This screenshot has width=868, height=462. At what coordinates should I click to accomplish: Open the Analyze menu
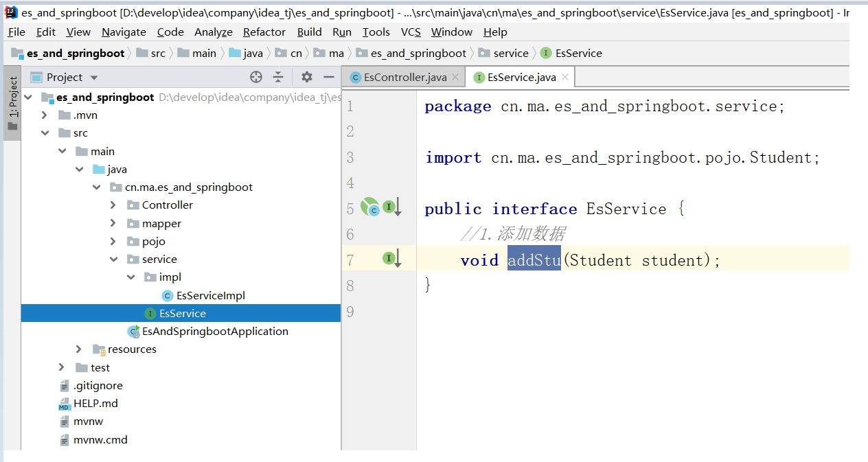click(214, 32)
